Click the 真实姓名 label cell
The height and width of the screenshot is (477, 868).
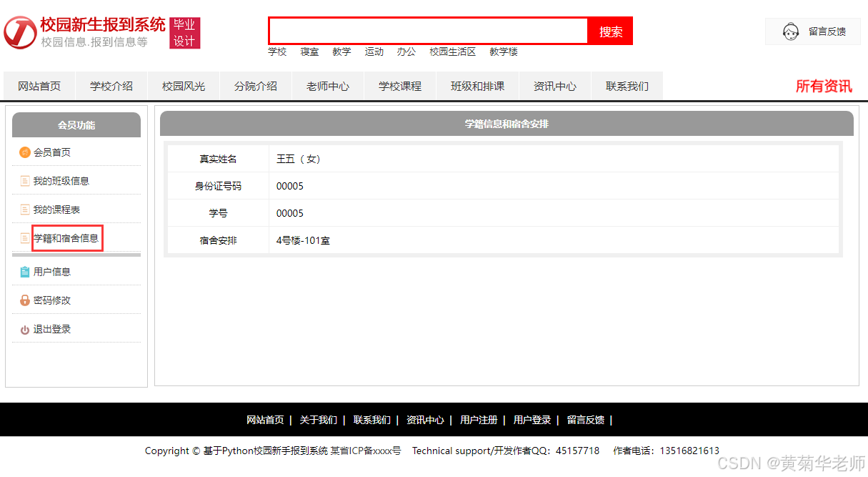pos(218,159)
